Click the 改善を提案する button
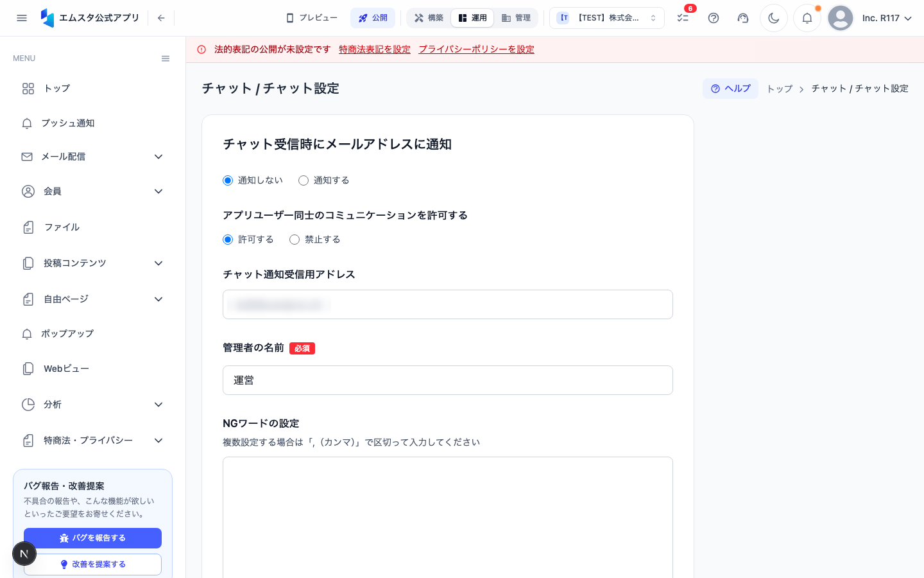 [92, 565]
